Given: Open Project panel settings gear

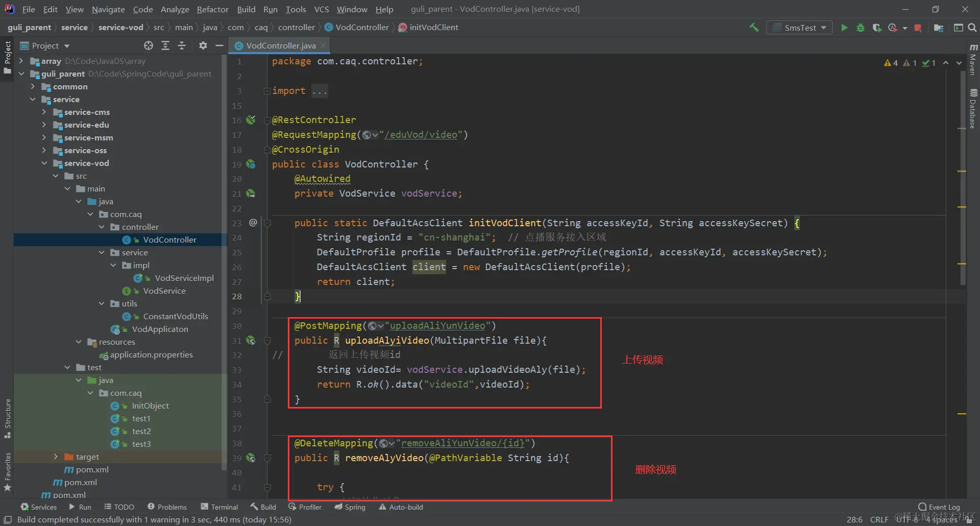Looking at the screenshot, I should click(x=203, y=45).
